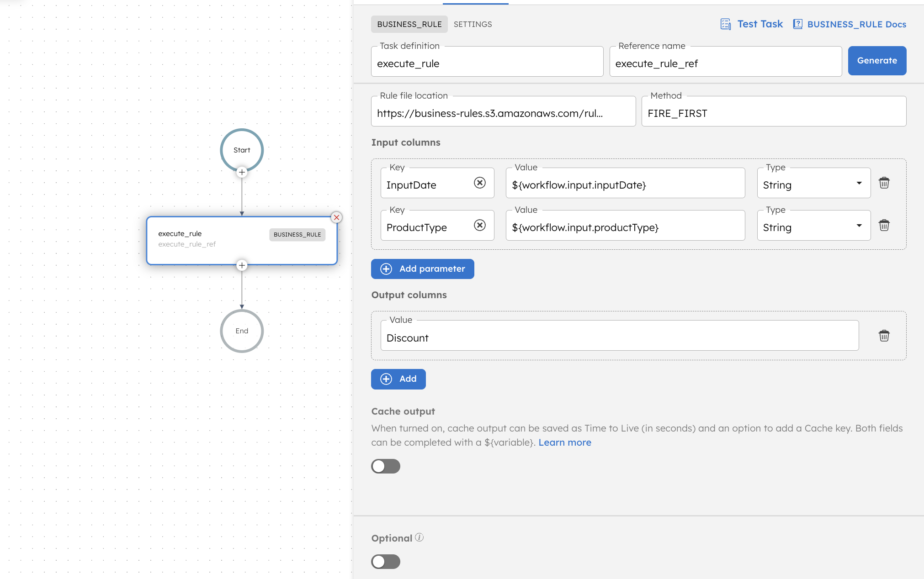Remove execute_rule task with red X

click(x=336, y=217)
